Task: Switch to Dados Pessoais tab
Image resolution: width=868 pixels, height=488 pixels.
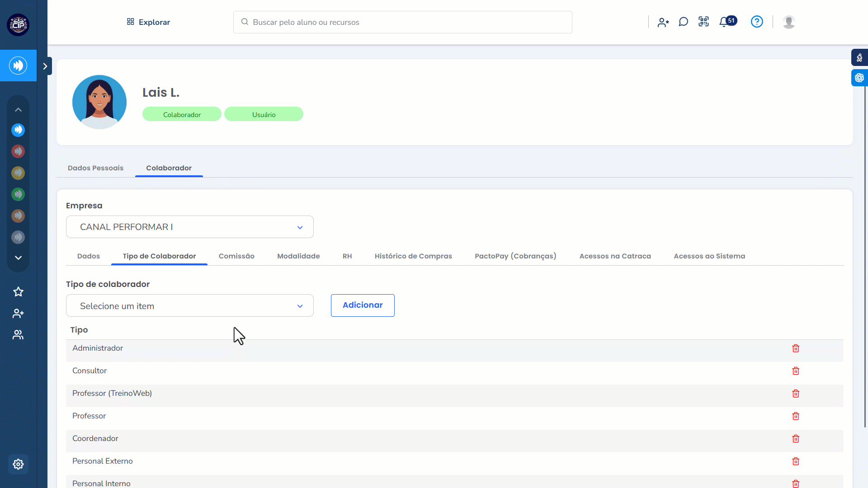Action: click(95, 168)
